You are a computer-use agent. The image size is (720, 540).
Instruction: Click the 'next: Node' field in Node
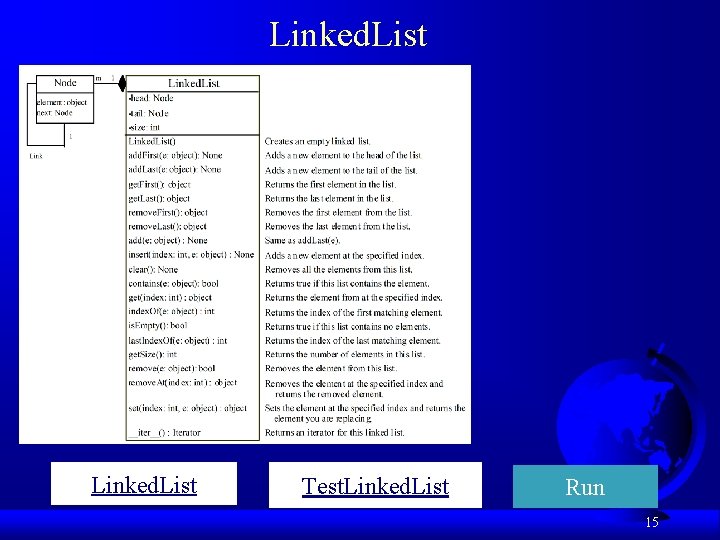(55, 112)
